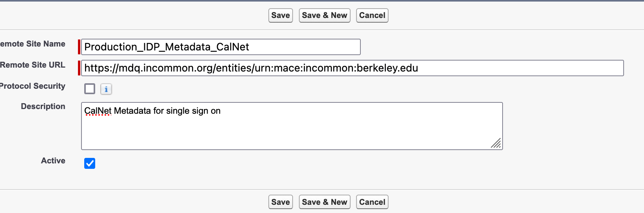Click the misspelled word CalNet in Description
The height and width of the screenshot is (213, 644).
coord(98,111)
